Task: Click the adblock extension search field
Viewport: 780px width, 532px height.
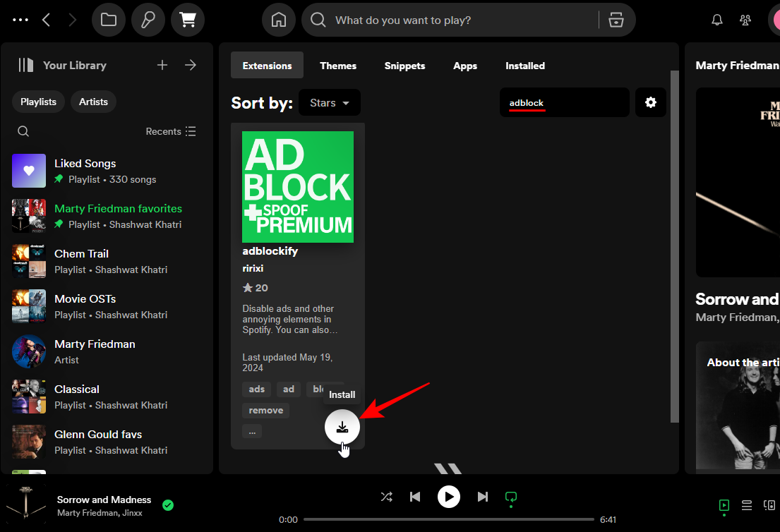Action: [564, 102]
